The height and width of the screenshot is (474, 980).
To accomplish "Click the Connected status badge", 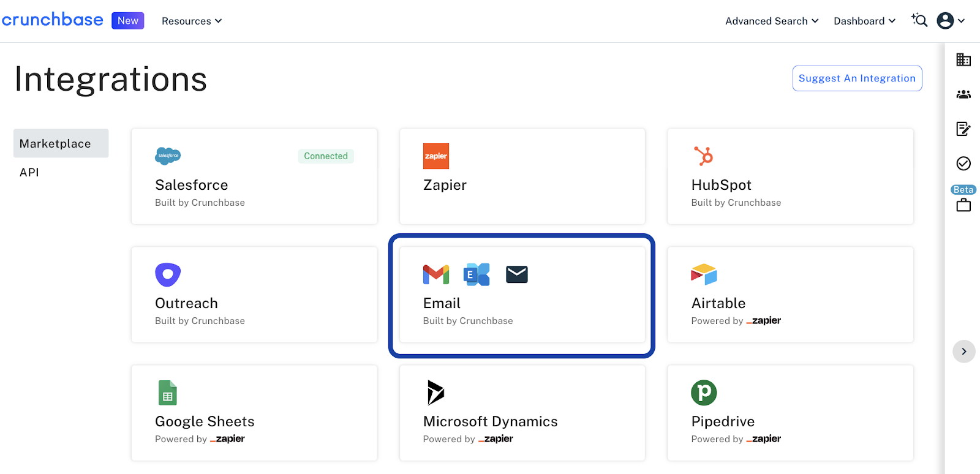I will [326, 156].
